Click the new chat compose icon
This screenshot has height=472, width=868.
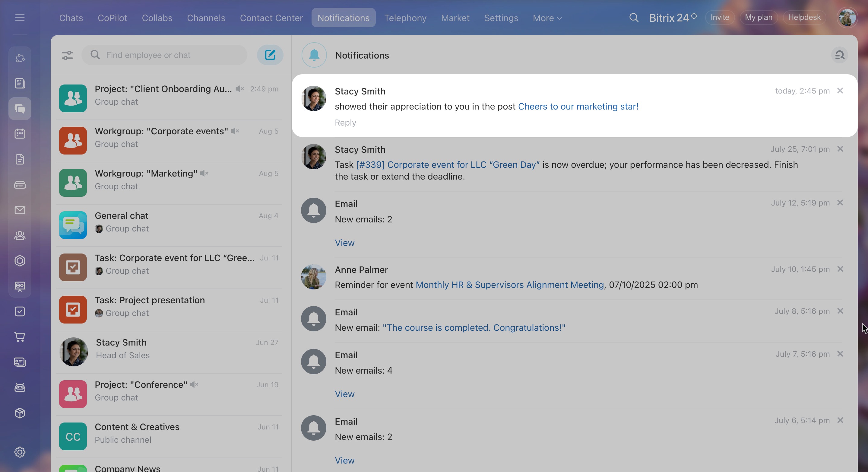pos(270,55)
